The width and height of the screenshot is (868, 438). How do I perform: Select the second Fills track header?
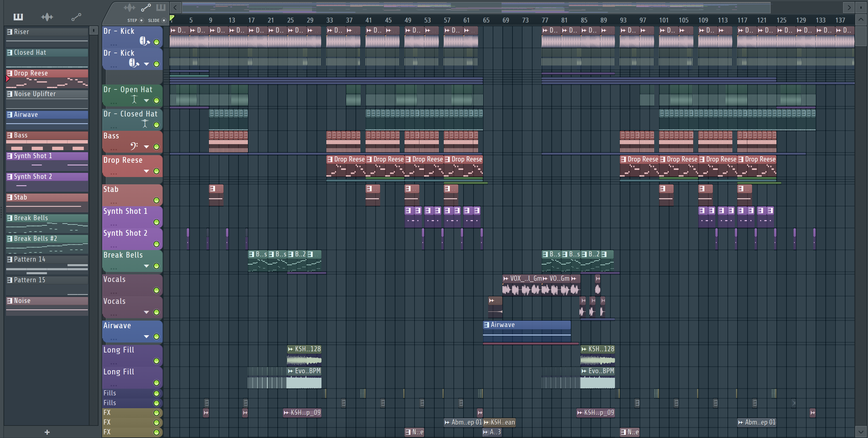click(x=132, y=403)
